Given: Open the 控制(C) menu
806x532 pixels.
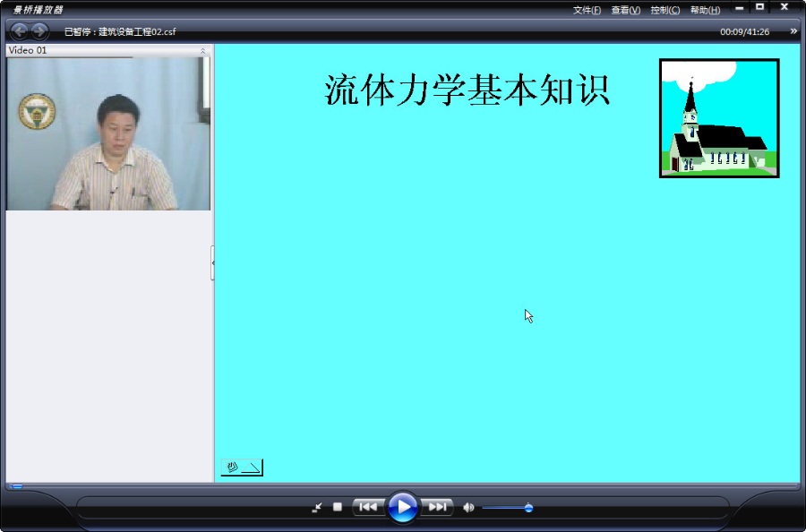Looking at the screenshot, I should click(665, 10).
